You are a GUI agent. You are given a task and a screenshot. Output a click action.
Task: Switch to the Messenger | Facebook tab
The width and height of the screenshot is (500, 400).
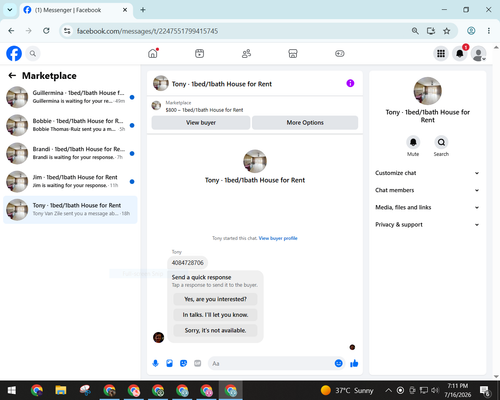click(x=76, y=10)
